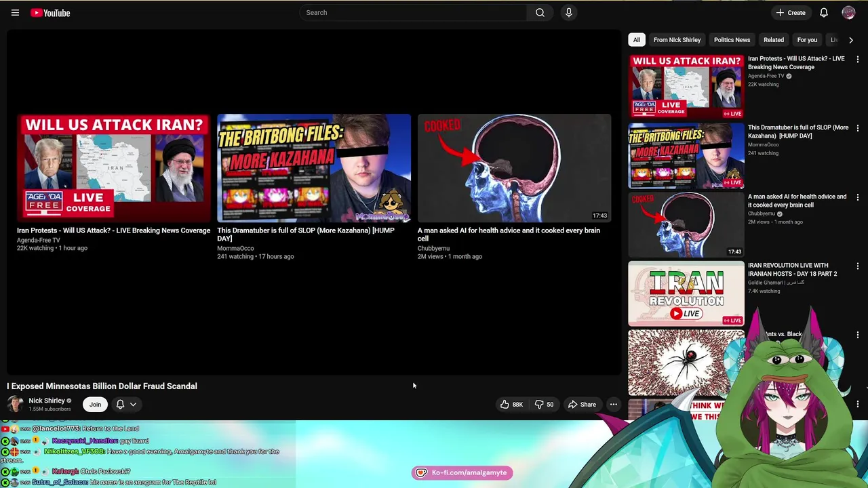868x488 pixels.
Task: Dislike the video showing 50
Action: pyautogui.click(x=544, y=405)
